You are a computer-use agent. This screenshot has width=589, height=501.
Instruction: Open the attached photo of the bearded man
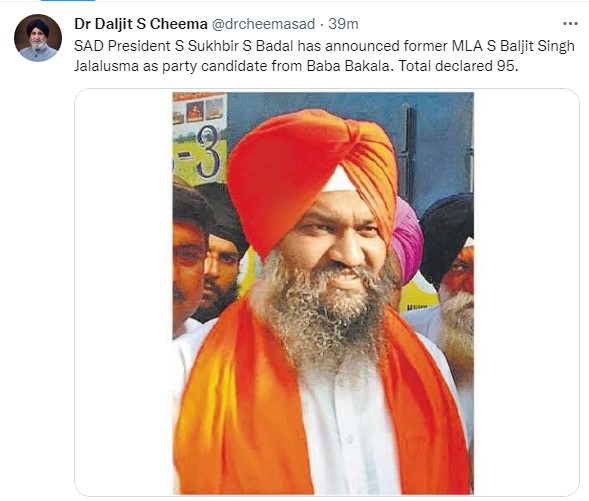pyautogui.click(x=323, y=293)
